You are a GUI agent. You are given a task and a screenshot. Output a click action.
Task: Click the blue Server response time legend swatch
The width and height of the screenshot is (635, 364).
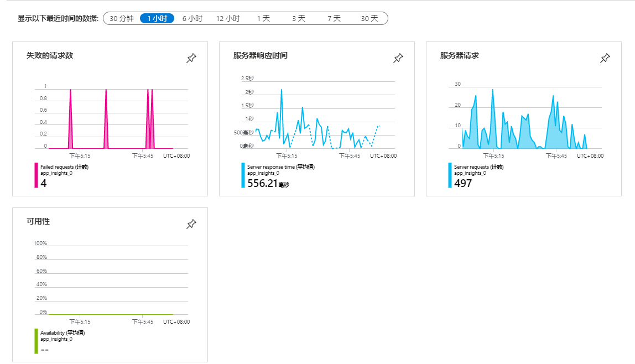(243, 175)
